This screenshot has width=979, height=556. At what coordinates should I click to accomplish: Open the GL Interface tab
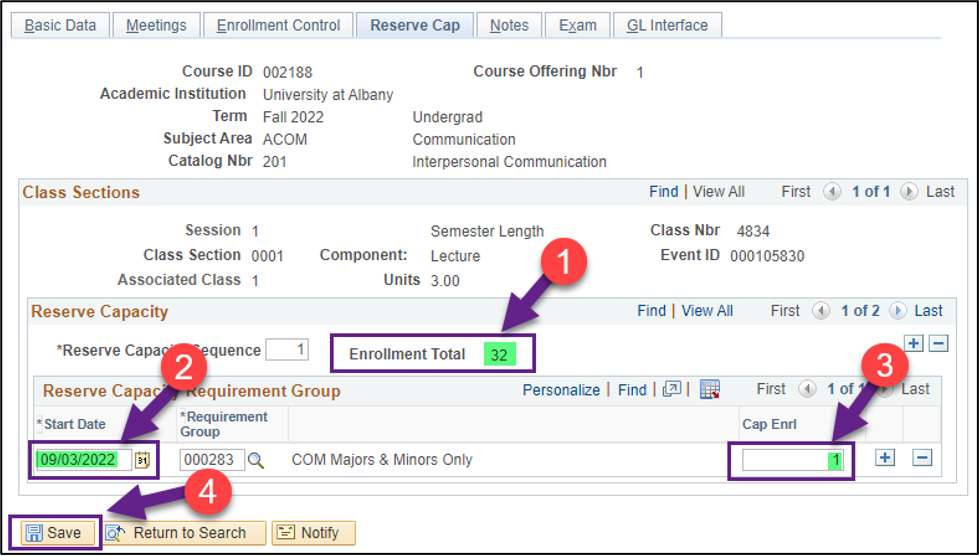[x=666, y=25]
